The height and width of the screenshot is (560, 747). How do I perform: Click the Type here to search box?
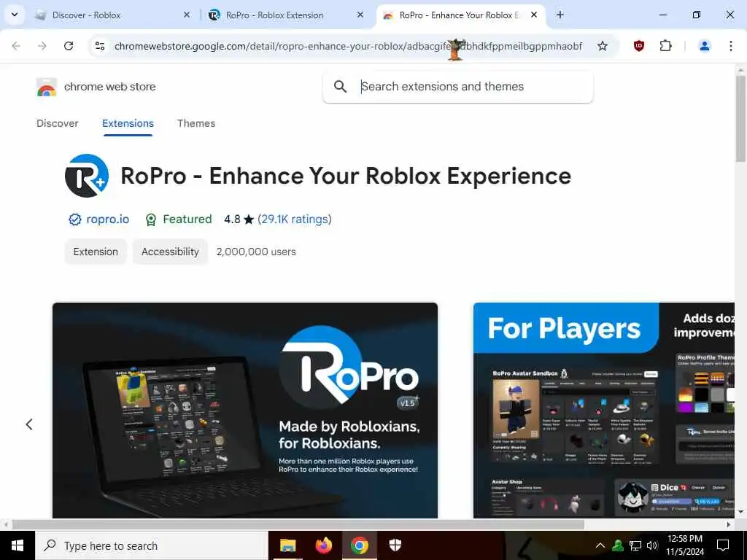click(x=152, y=545)
